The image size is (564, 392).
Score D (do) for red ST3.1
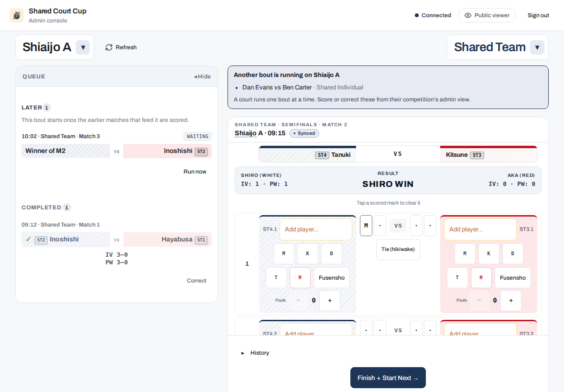click(512, 254)
